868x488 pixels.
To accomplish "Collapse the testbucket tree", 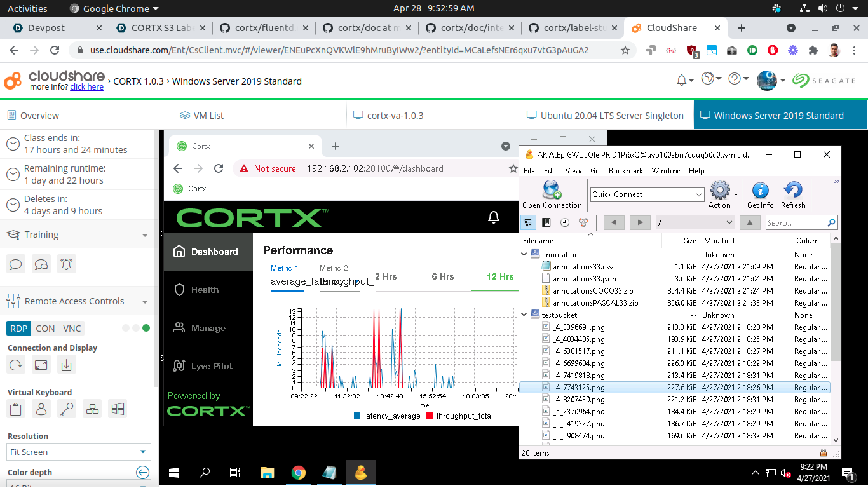I will click(x=524, y=315).
